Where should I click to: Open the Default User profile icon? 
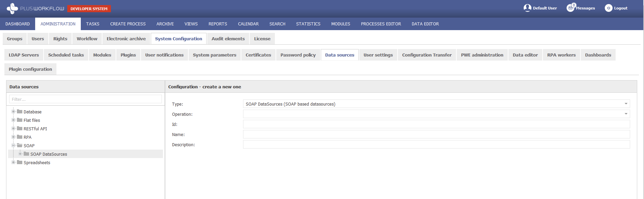(x=527, y=8)
